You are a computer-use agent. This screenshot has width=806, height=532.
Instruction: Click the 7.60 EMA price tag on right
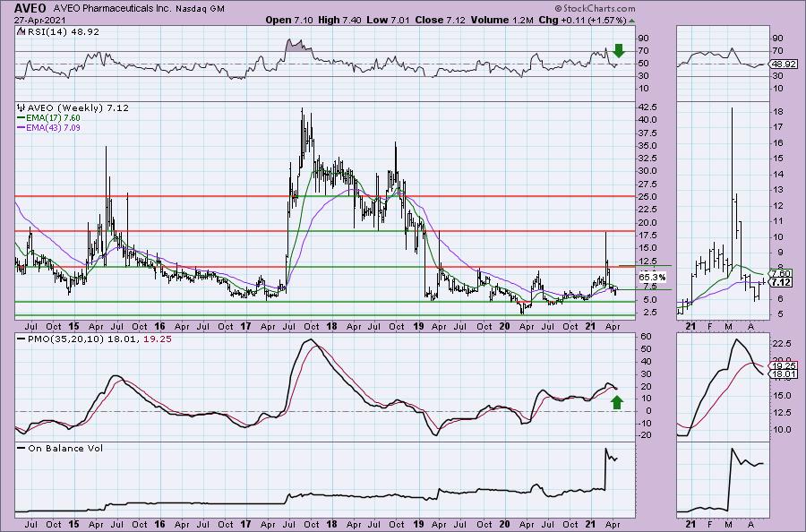pos(782,273)
